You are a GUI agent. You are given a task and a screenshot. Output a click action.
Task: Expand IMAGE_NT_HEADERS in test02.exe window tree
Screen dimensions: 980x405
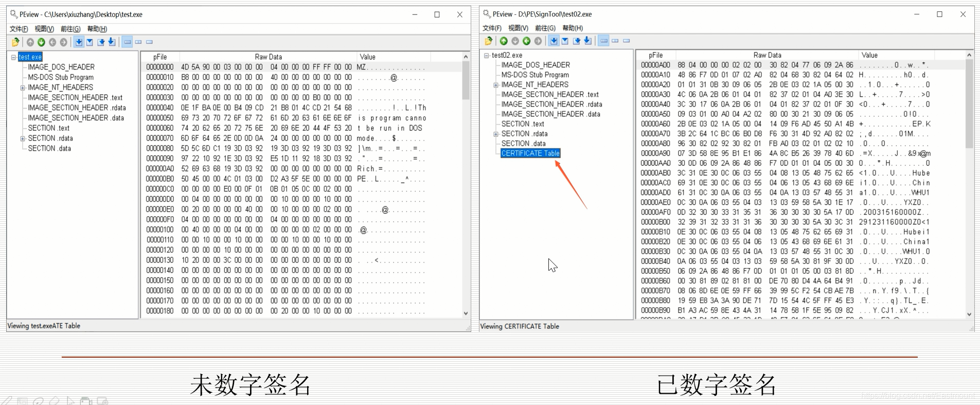(496, 85)
